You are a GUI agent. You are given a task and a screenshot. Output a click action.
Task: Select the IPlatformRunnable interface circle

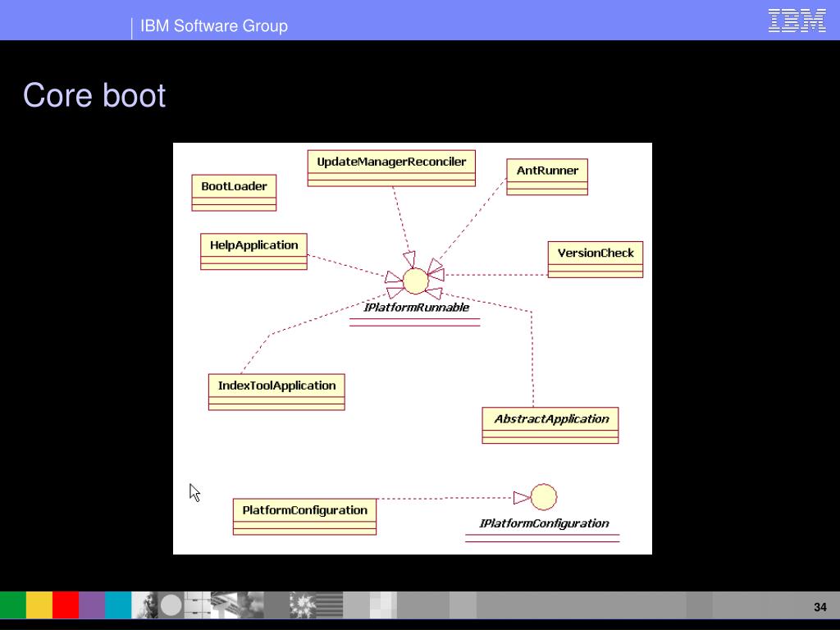(x=416, y=281)
